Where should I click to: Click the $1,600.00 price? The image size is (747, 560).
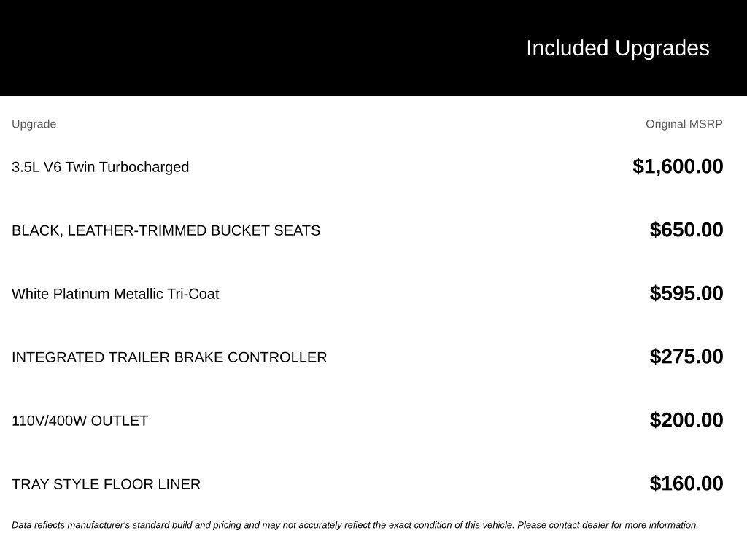pos(678,166)
